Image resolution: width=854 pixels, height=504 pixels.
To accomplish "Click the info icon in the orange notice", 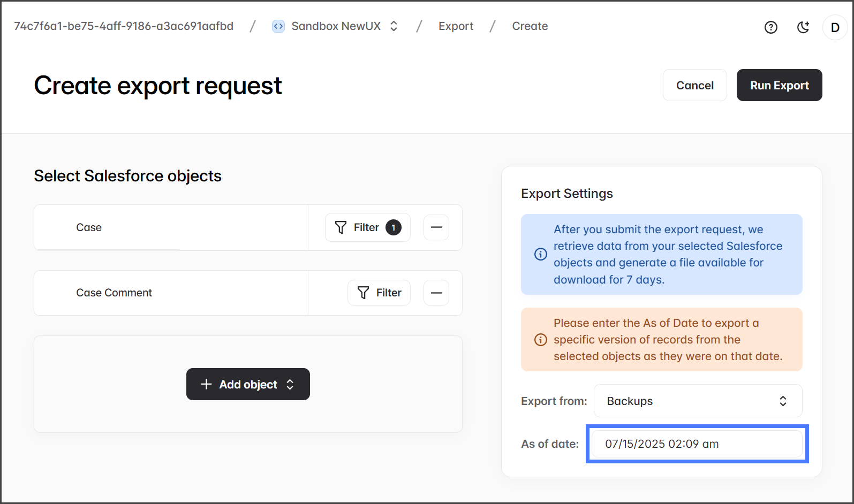I will (x=541, y=340).
